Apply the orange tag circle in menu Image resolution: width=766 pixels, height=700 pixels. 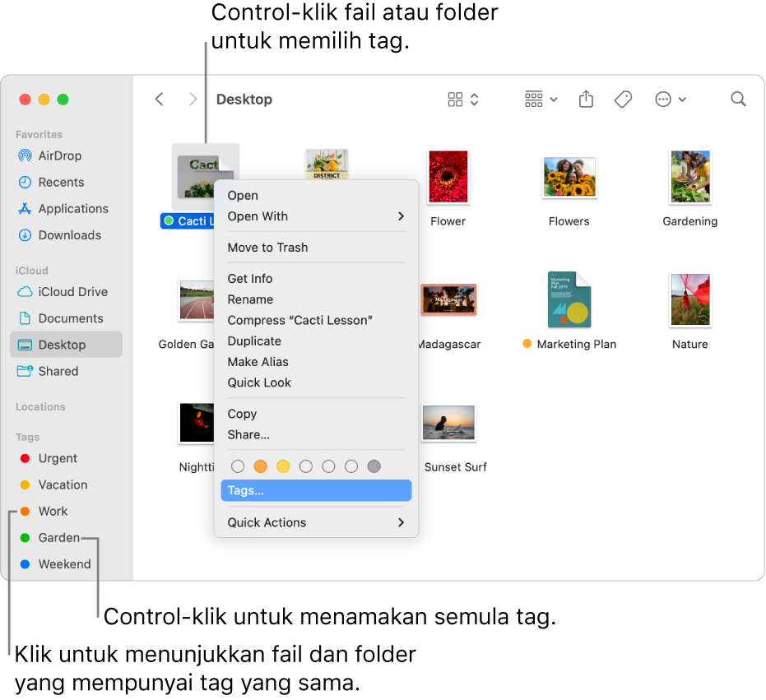coord(260,466)
